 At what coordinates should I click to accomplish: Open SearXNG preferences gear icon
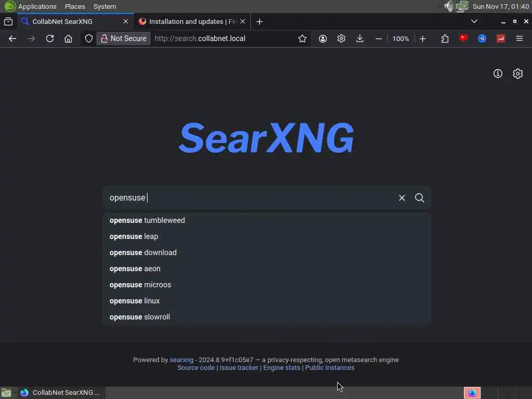click(x=518, y=74)
